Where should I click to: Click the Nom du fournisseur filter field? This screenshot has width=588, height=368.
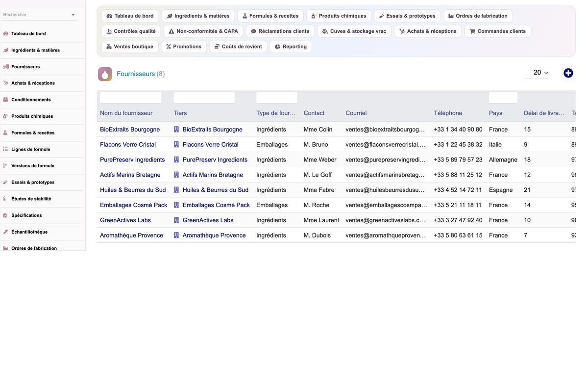click(x=130, y=97)
